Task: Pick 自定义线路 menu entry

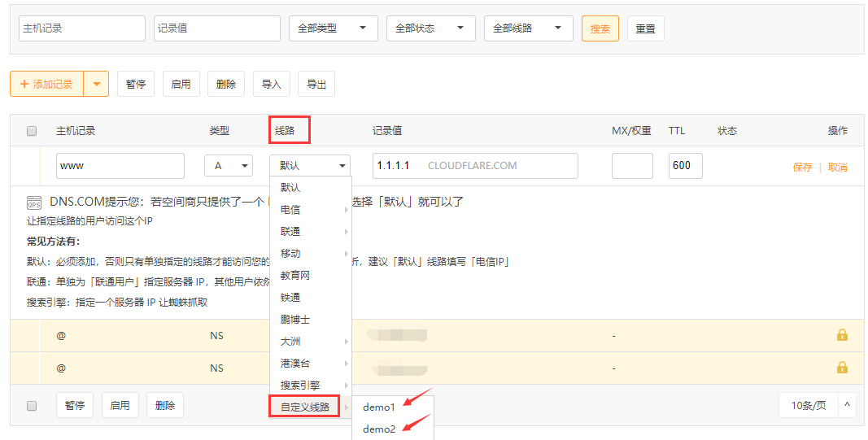Action: [x=305, y=407]
